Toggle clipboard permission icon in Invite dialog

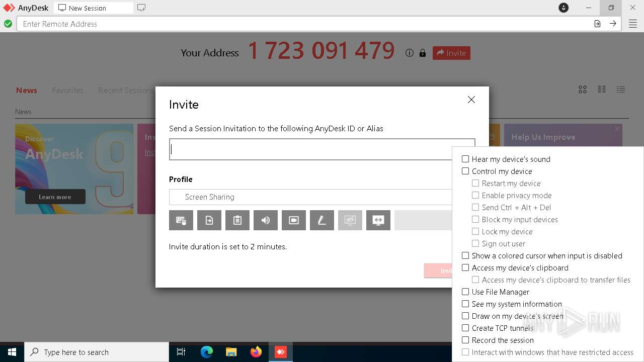[x=237, y=220]
